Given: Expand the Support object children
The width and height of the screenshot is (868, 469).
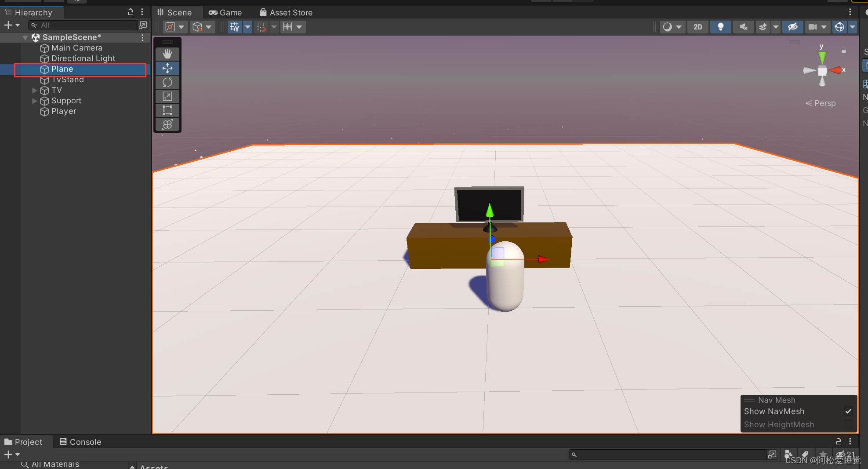Looking at the screenshot, I should click(x=34, y=101).
